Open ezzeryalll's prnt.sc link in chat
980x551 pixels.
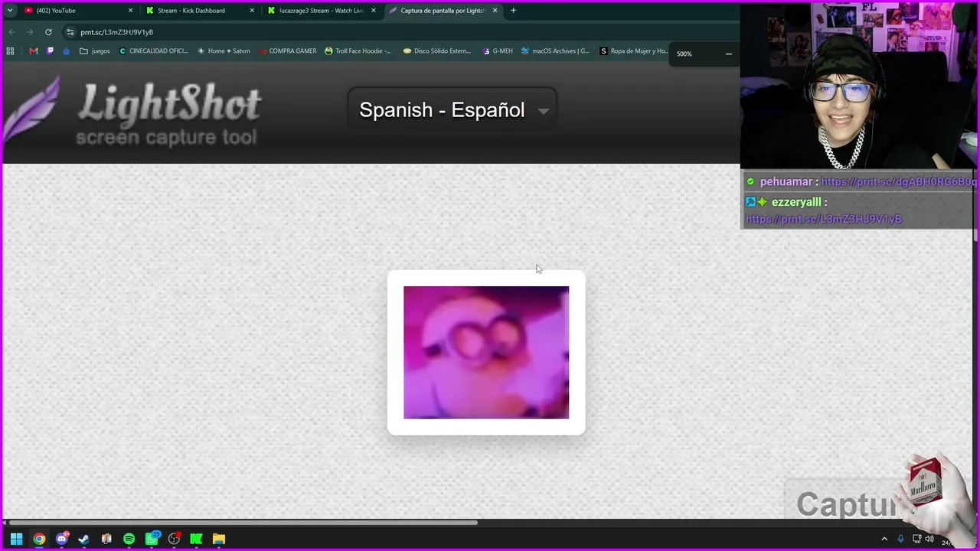point(824,219)
